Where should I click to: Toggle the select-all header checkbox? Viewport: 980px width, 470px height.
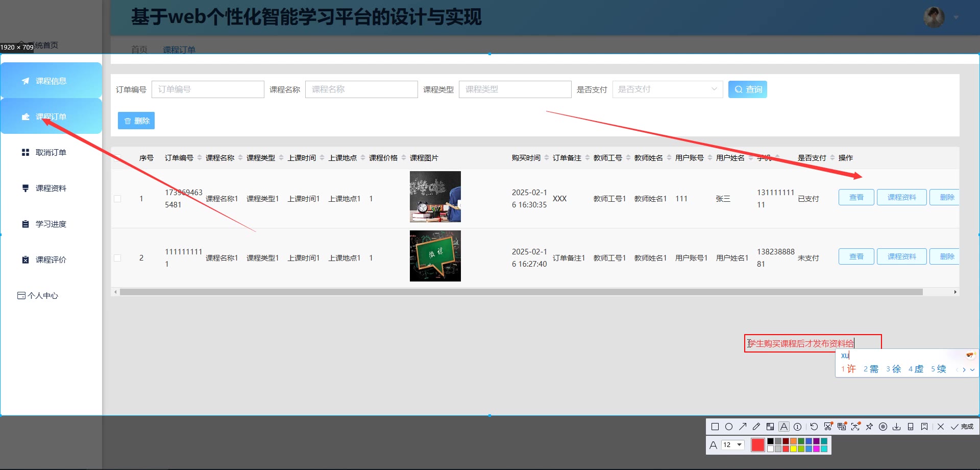[117, 158]
